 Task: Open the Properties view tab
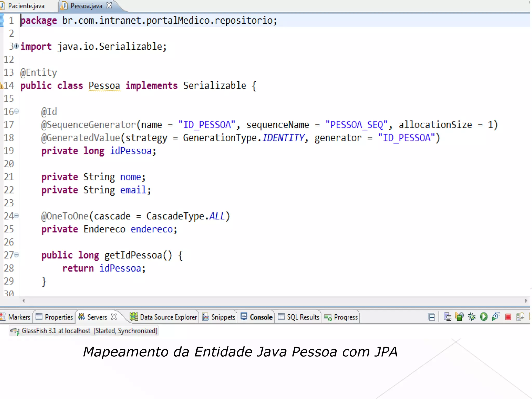tap(54, 317)
